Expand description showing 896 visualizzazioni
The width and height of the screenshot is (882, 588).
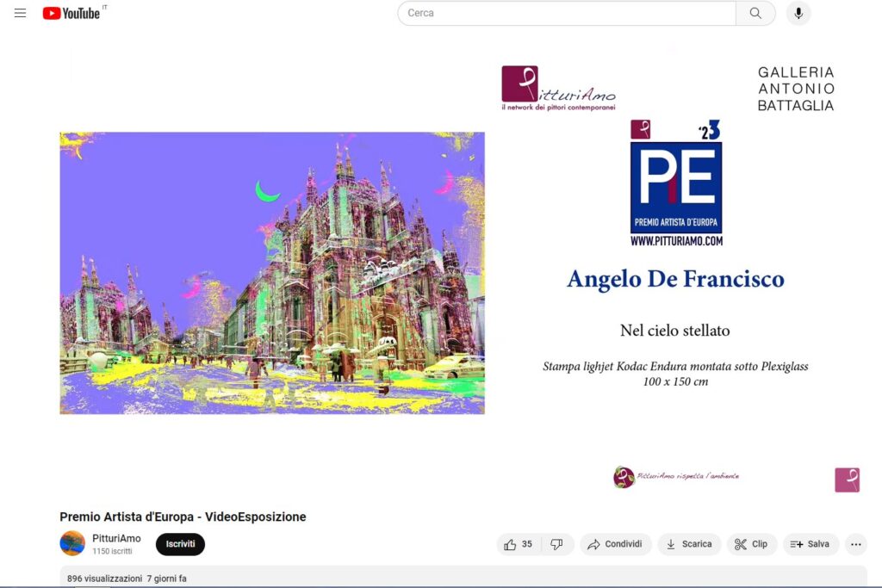pos(127,579)
